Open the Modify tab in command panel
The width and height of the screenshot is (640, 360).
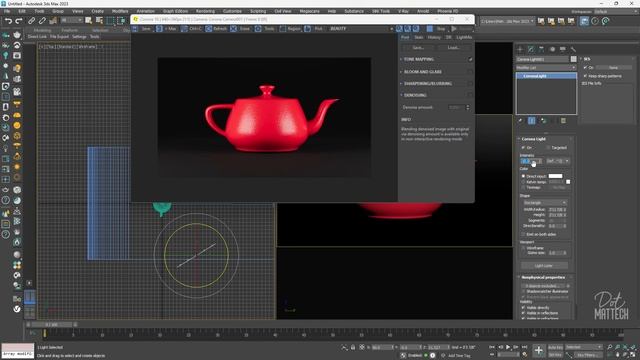(531, 49)
